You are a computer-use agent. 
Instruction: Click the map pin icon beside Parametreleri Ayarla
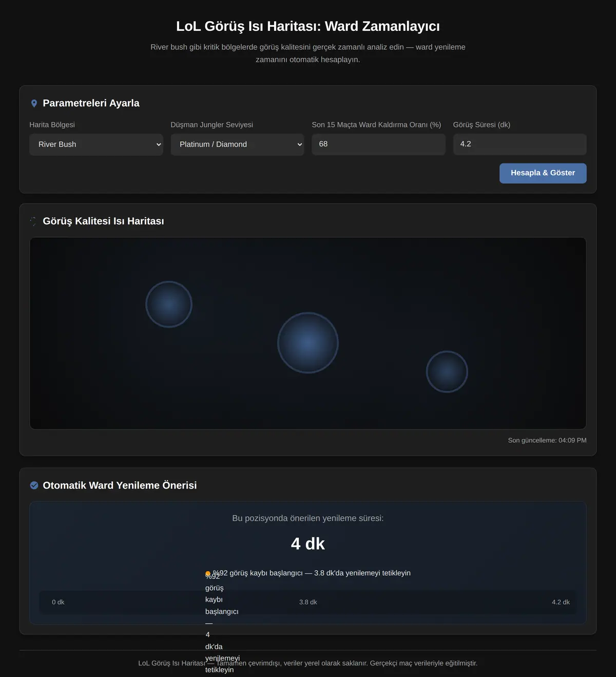(x=34, y=103)
